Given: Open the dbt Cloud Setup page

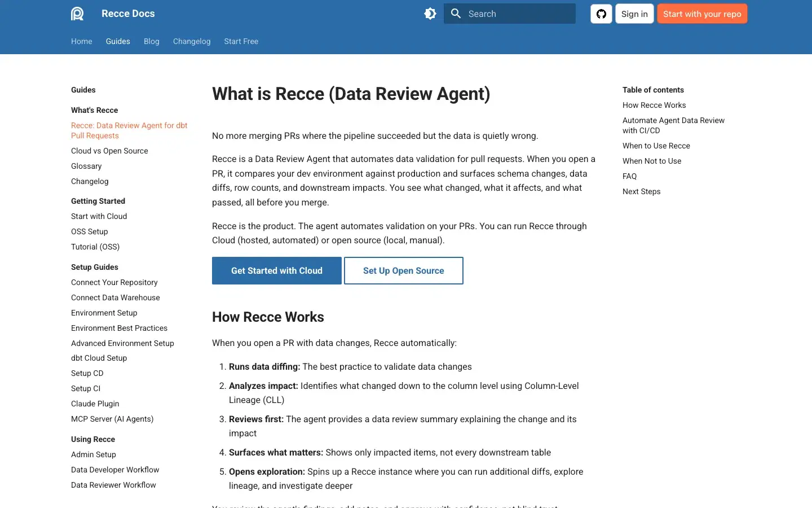Looking at the screenshot, I should 99,358.
